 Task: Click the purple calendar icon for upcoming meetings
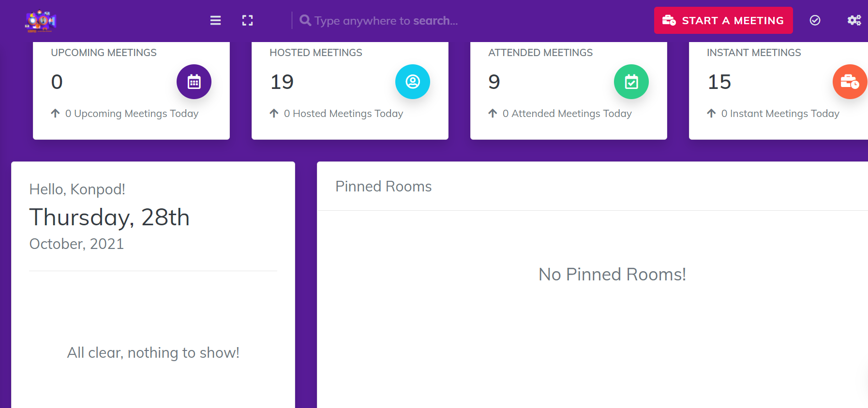194,82
